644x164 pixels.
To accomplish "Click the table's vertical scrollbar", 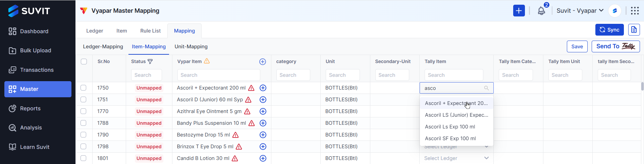I will (642, 86).
